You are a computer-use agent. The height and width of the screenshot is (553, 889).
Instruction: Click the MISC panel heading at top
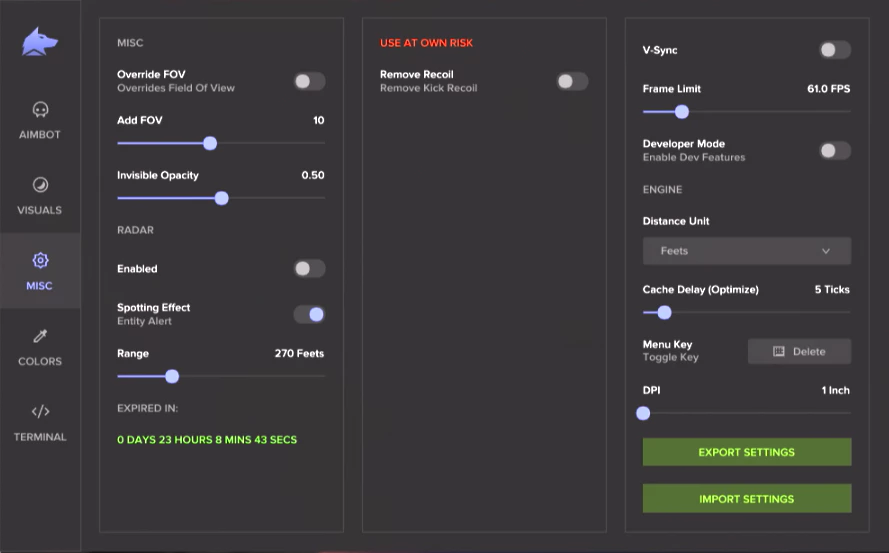point(130,43)
